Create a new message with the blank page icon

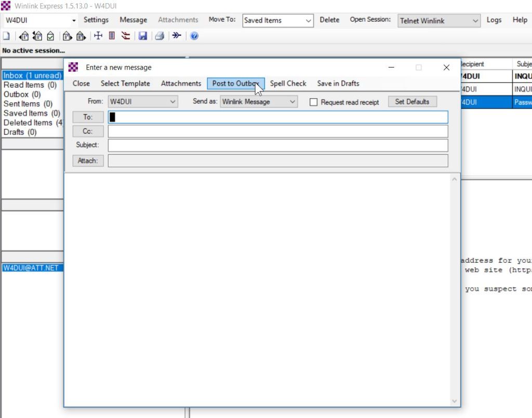6,35
